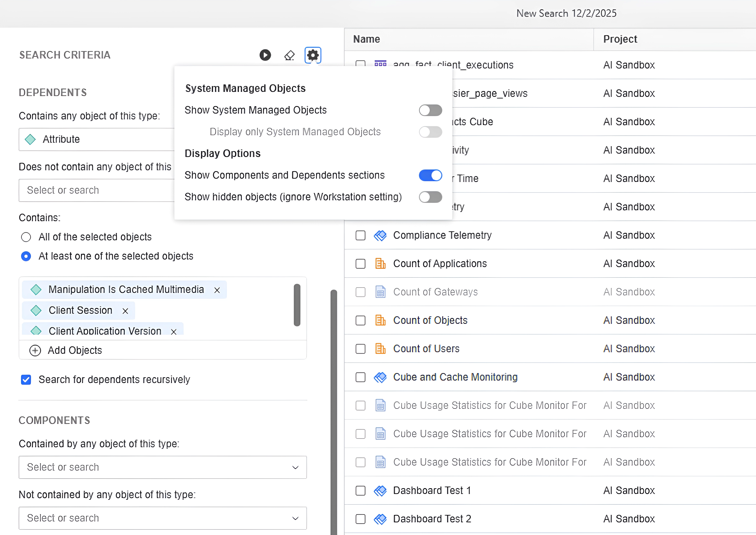This screenshot has width=756, height=535.
Task: Clear the search criteria with the eraser icon
Action: [289, 55]
